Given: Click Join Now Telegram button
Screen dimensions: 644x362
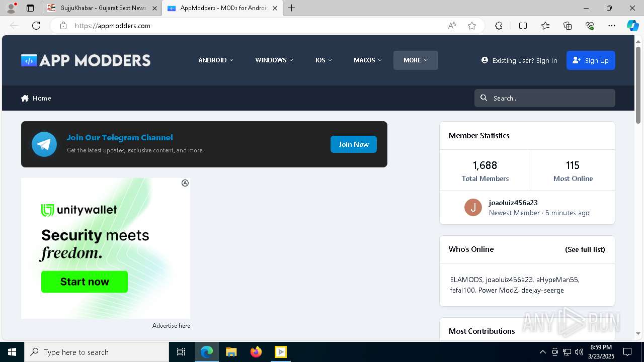Looking at the screenshot, I should (x=354, y=144).
